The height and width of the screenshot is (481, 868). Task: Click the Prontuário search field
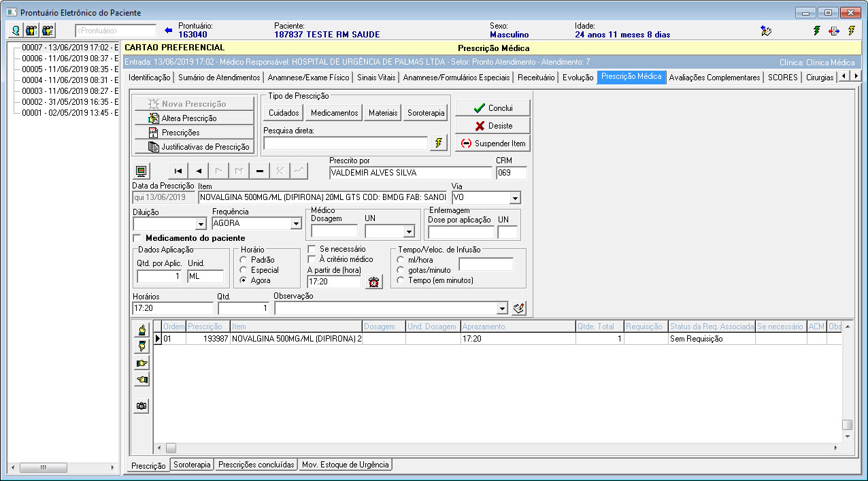116,31
